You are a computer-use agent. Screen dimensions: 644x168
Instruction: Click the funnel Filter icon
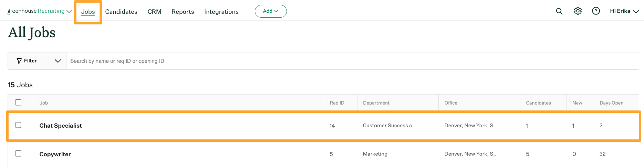coord(19,61)
